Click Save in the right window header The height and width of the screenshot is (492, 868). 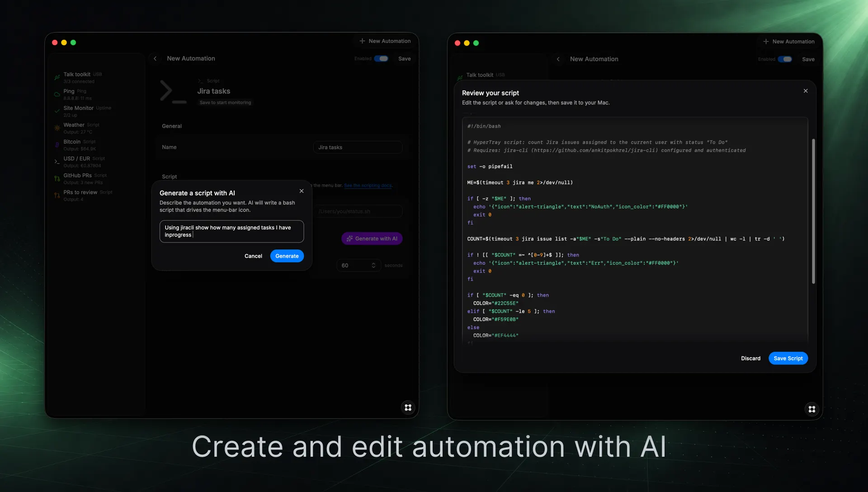[808, 59]
